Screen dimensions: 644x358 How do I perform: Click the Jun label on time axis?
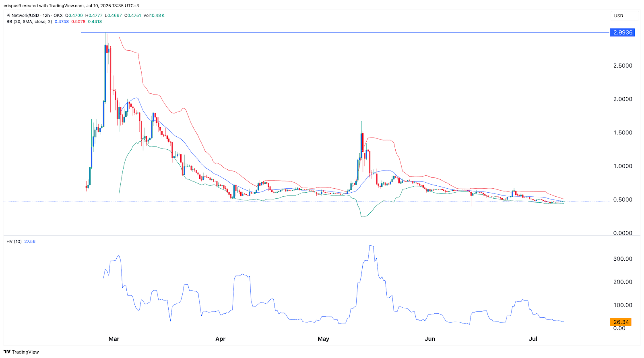click(430, 339)
